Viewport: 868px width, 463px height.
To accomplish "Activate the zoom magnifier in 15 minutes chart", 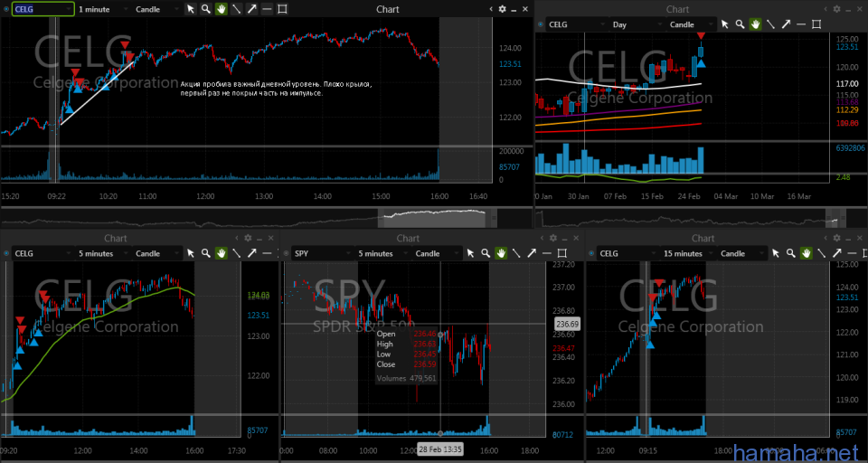I will [790, 253].
